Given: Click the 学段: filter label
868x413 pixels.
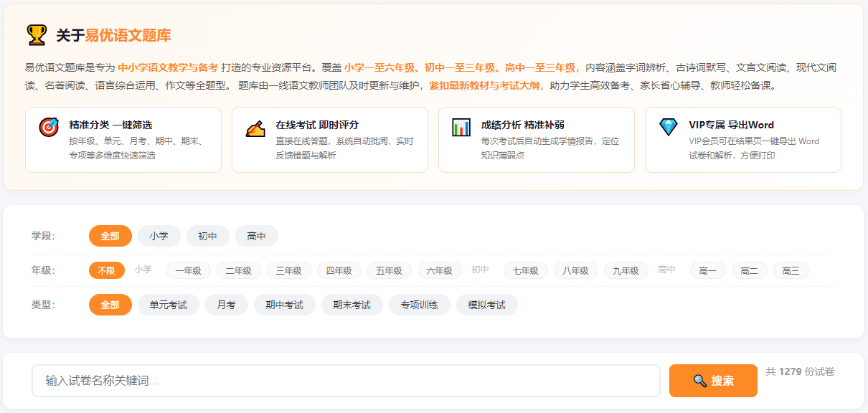Looking at the screenshot, I should (x=43, y=236).
